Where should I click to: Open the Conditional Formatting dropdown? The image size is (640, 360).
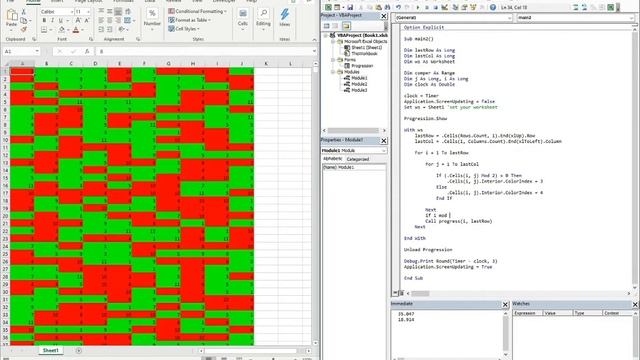coord(198,11)
